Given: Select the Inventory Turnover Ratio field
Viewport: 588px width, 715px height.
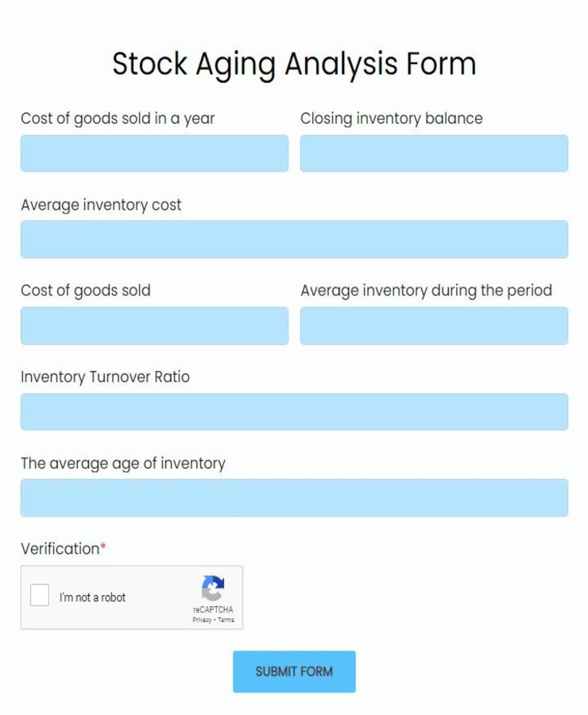Looking at the screenshot, I should 294,412.
